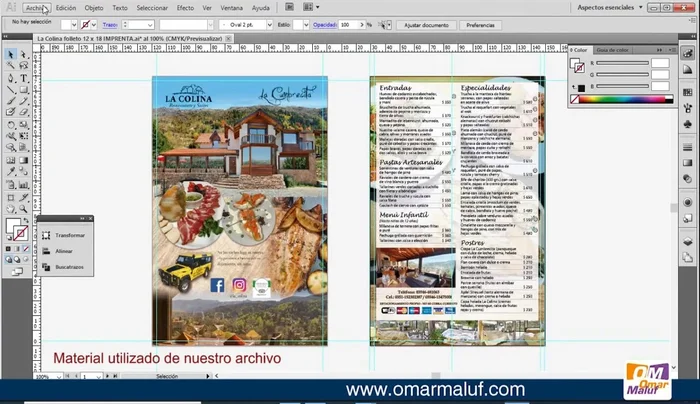Click the fill/stroke swatch in Color panel

point(576,65)
